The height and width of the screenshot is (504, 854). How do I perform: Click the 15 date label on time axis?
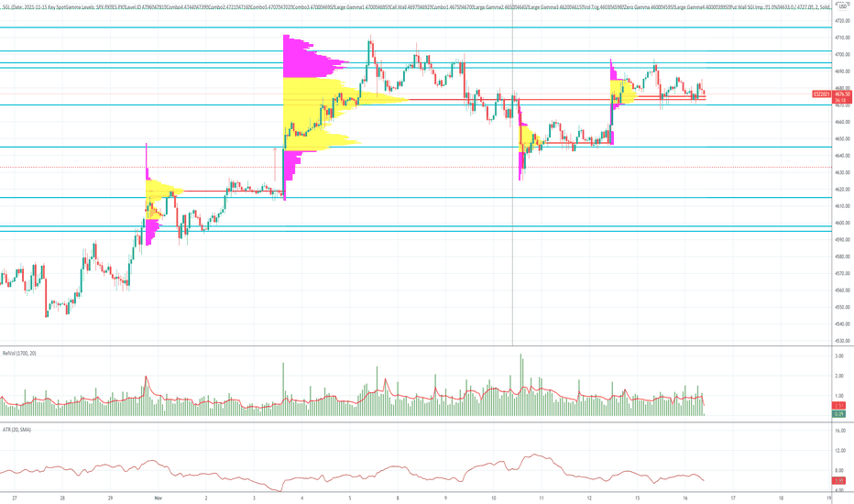[637, 498]
